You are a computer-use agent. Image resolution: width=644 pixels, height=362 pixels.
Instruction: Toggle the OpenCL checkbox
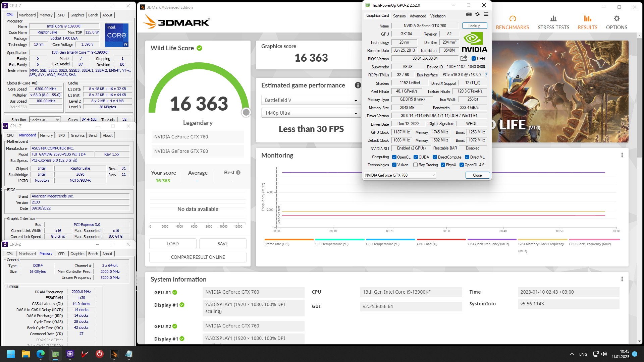point(394,157)
